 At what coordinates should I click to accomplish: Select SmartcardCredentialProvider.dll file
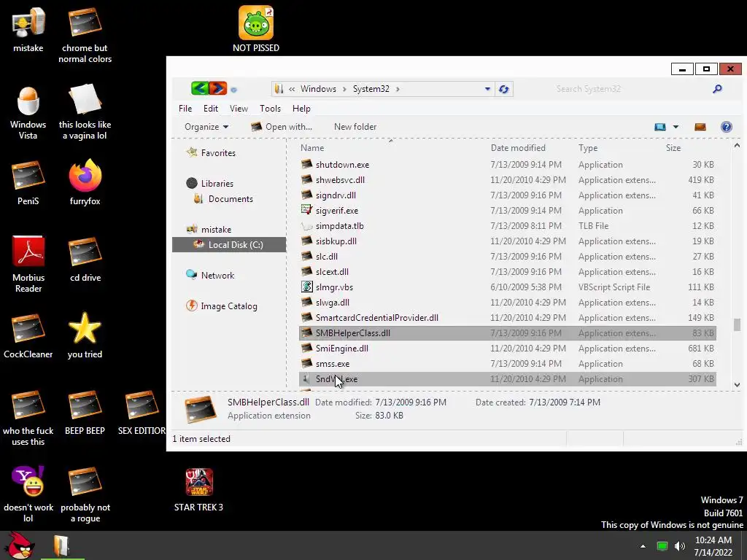pos(508,318)
